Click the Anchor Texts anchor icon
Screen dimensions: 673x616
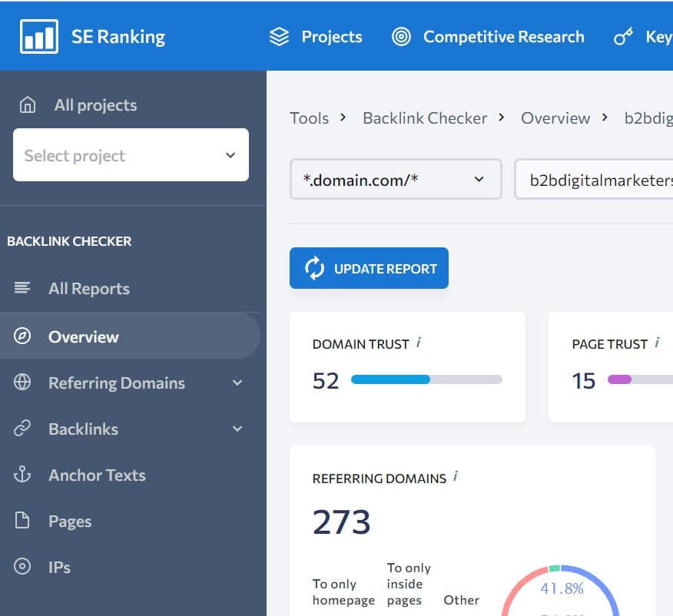tap(22, 475)
